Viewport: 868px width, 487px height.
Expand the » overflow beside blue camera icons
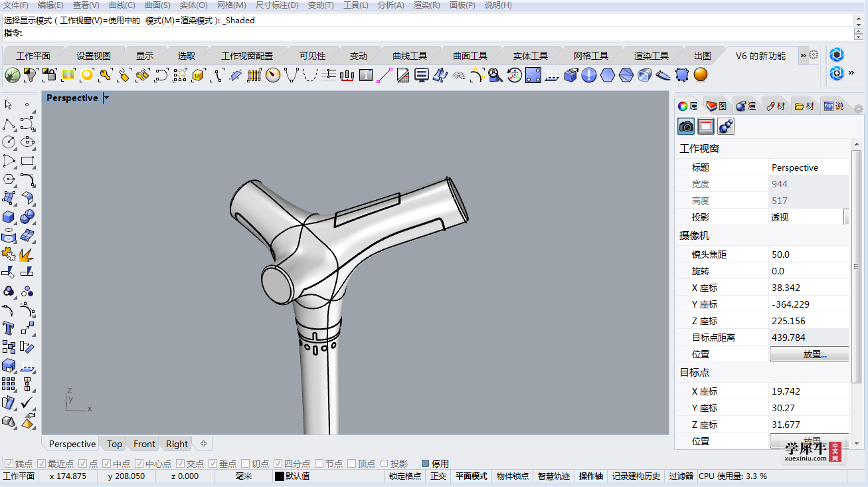click(851, 72)
